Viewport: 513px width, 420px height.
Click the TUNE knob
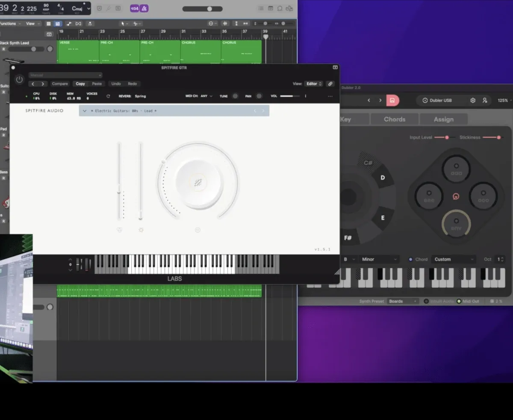pyautogui.click(x=235, y=96)
